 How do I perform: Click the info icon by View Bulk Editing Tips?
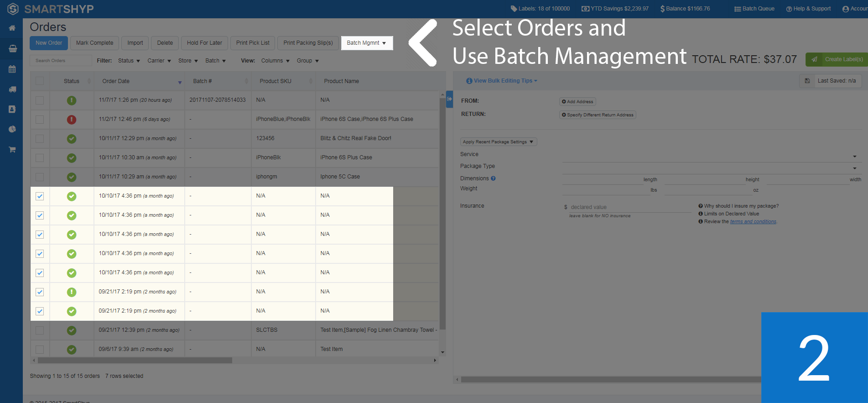pyautogui.click(x=469, y=81)
